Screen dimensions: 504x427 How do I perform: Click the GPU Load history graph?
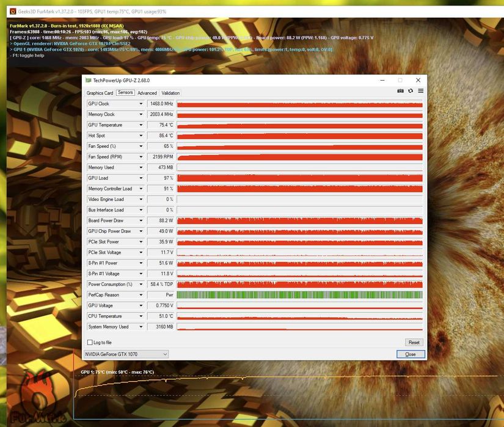pos(299,178)
